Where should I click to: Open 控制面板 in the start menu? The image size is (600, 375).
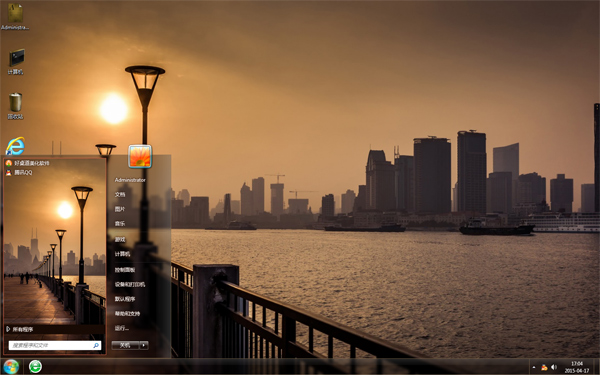pyautogui.click(x=125, y=270)
